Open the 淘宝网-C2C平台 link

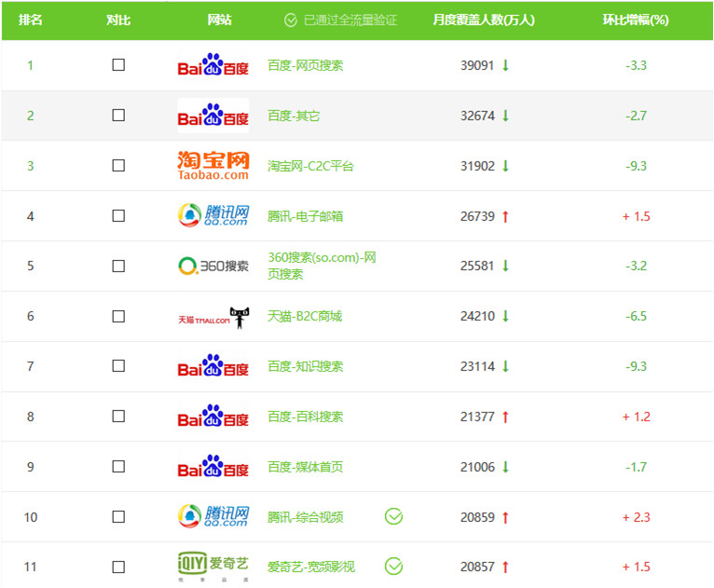click(310, 166)
